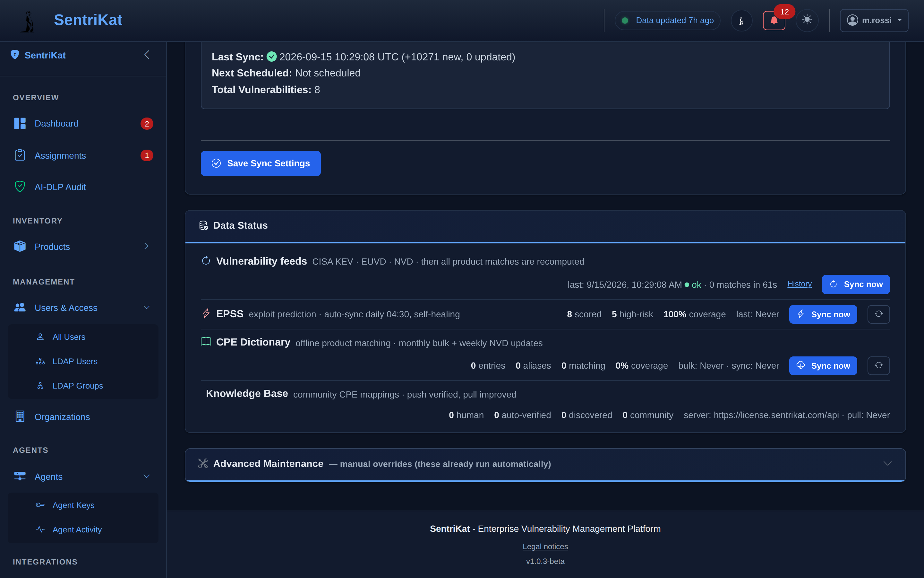Toggle the light/dark theme sun icon

pyautogui.click(x=807, y=20)
